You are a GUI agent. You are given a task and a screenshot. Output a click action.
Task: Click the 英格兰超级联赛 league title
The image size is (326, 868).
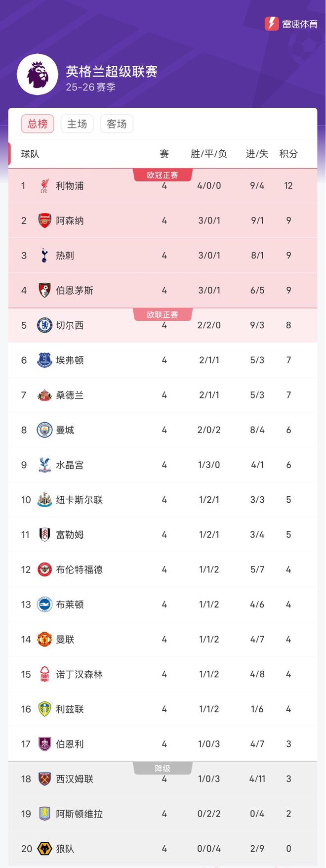pyautogui.click(x=112, y=72)
